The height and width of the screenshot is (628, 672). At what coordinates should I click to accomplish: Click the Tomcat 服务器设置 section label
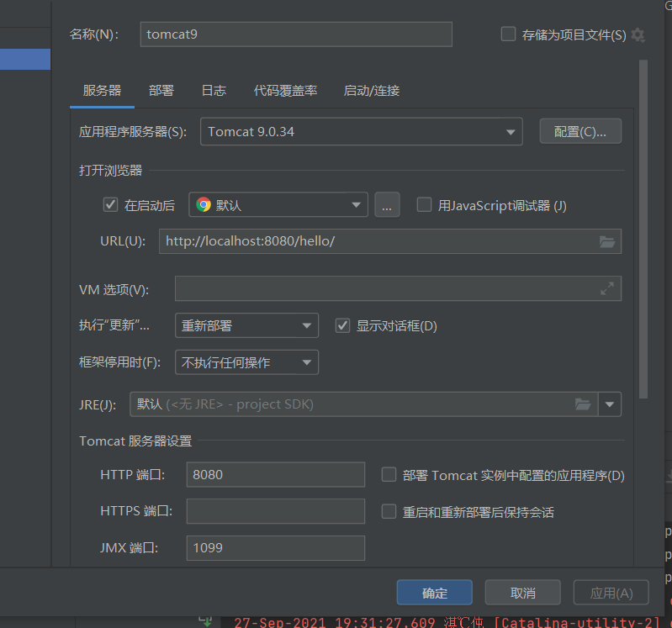tap(135, 441)
